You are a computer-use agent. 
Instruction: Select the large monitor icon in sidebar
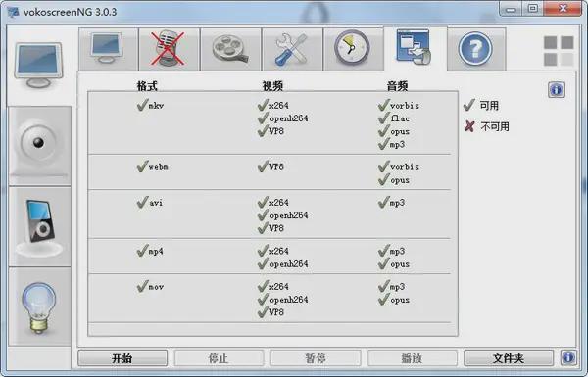38,66
